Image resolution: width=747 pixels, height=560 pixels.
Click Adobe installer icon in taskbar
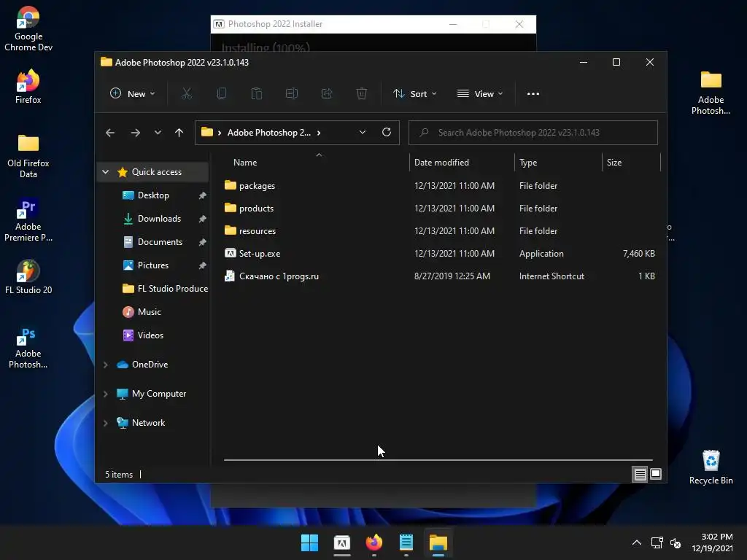pos(342,542)
